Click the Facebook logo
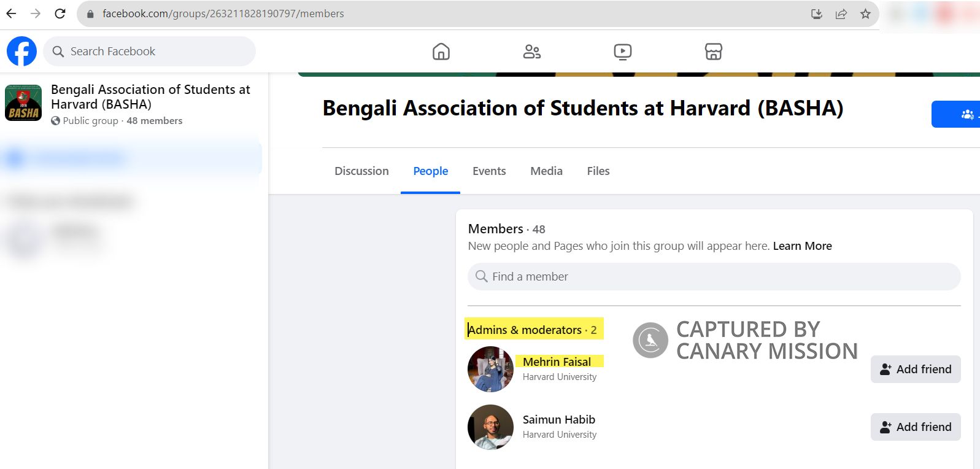The image size is (980, 469). (21, 51)
